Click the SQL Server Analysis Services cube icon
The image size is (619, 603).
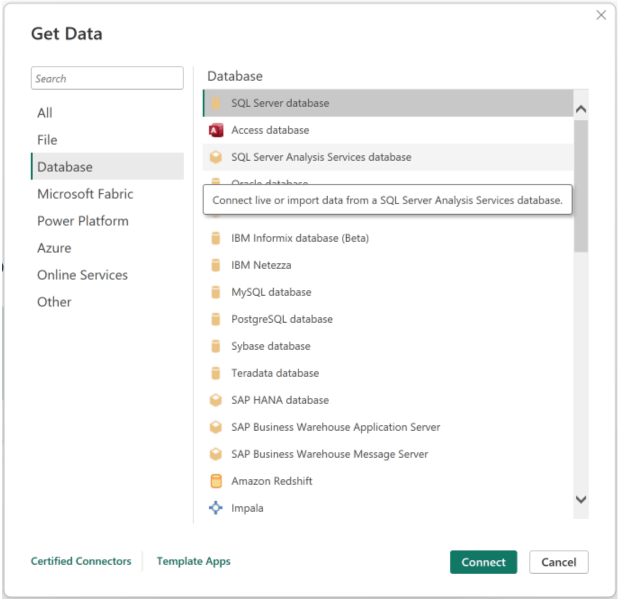click(215, 157)
